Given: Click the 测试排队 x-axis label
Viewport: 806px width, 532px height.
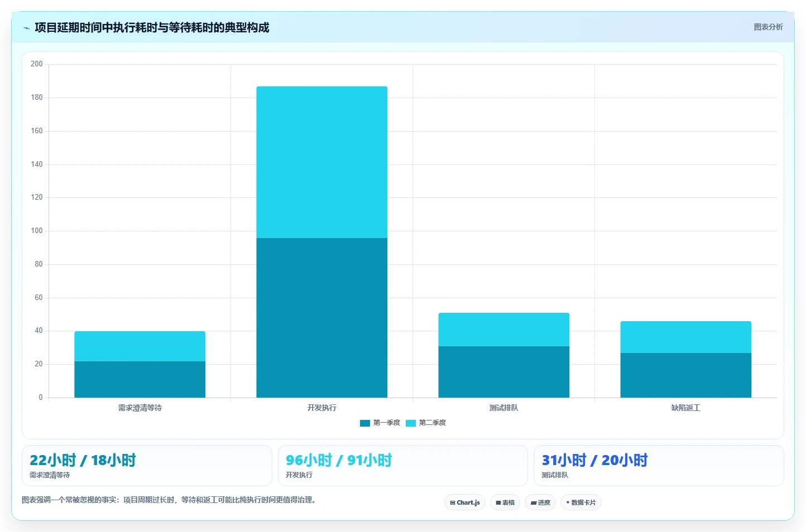Looking at the screenshot, I should click(x=504, y=408).
